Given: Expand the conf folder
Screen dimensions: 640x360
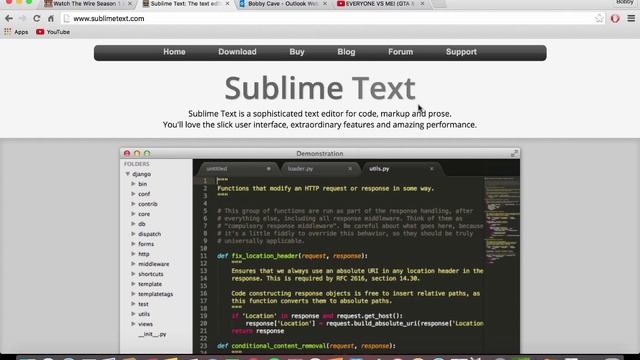Looking at the screenshot, I should click(133, 194).
